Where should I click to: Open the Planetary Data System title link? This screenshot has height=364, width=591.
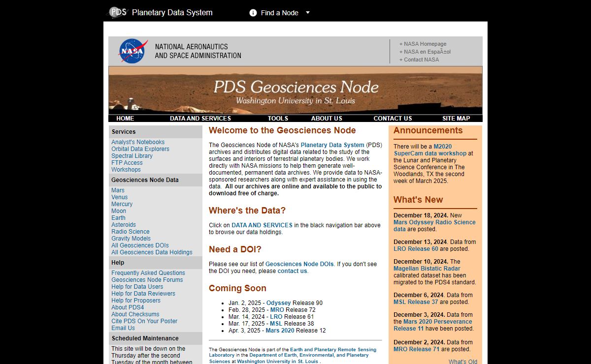[172, 12]
